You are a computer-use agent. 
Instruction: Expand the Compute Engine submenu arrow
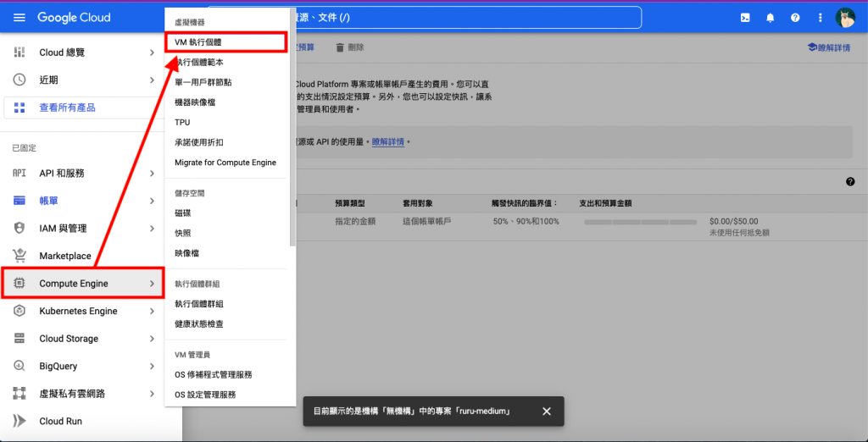point(152,283)
